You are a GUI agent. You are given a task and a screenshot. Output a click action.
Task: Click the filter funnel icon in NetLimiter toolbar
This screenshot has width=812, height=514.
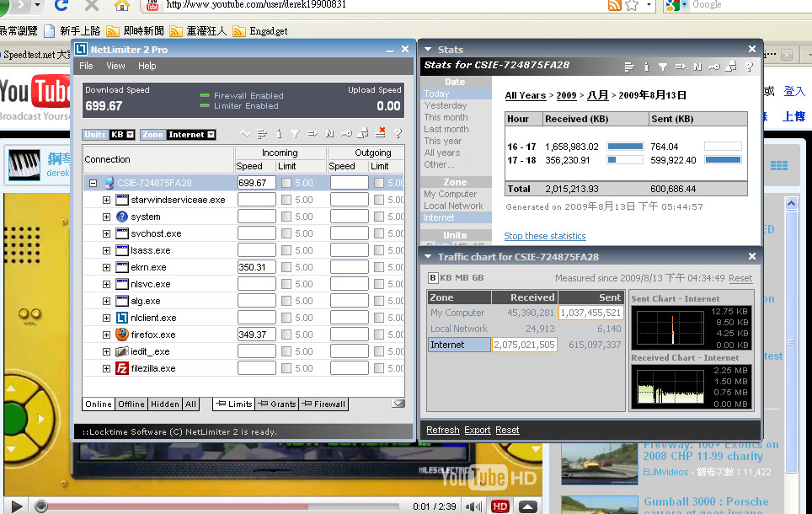click(295, 133)
